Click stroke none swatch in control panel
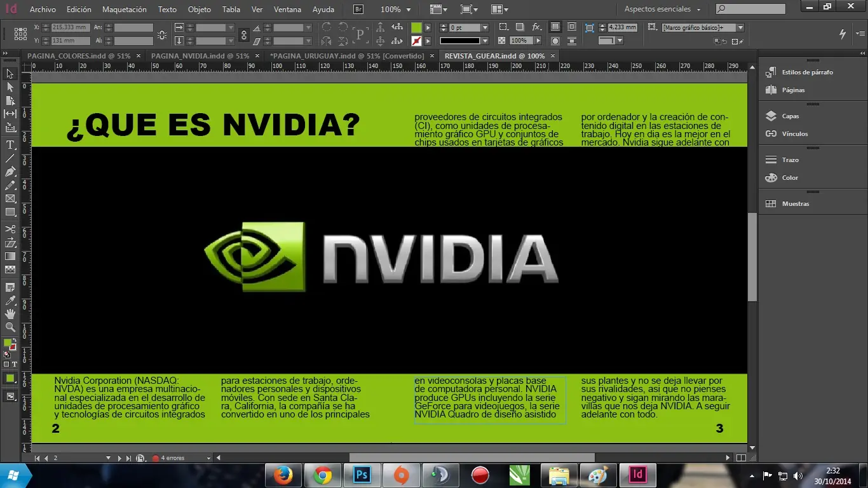Image resolution: width=868 pixels, height=488 pixels. pyautogui.click(x=416, y=41)
